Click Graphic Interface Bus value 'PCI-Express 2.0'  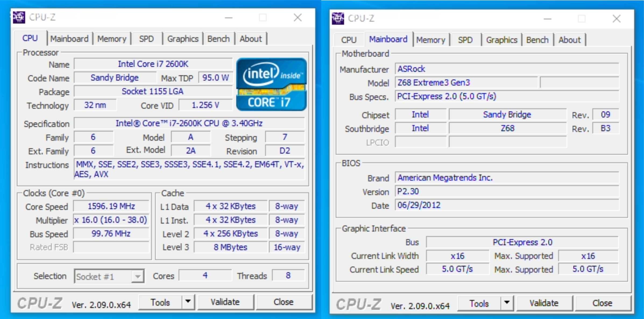[x=522, y=242]
